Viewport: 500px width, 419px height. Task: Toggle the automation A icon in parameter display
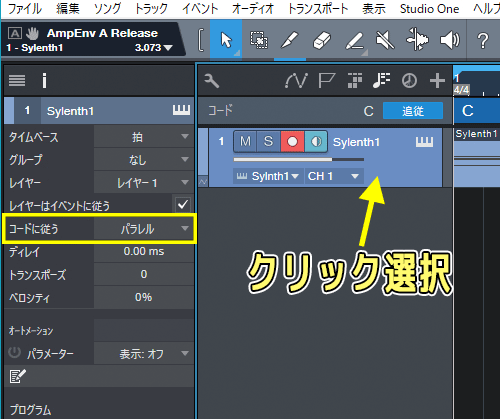pyautogui.click(x=15, y=33)
